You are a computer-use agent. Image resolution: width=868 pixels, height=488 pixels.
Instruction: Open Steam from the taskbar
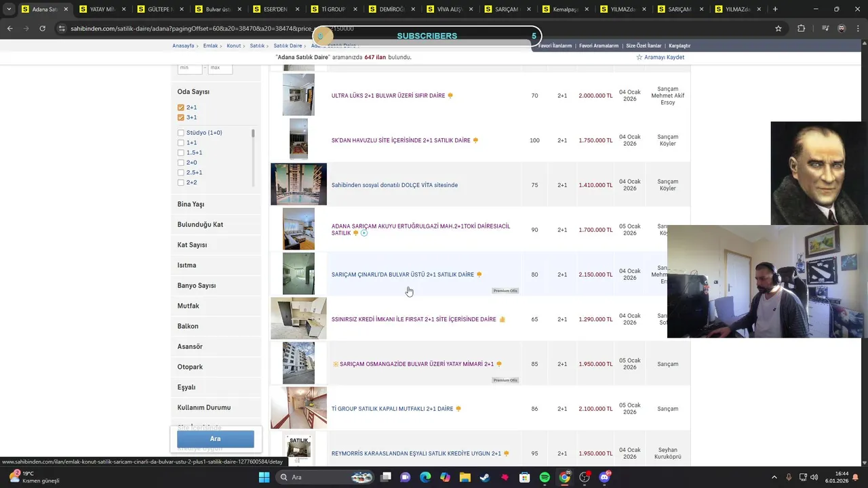click(485, 477)
